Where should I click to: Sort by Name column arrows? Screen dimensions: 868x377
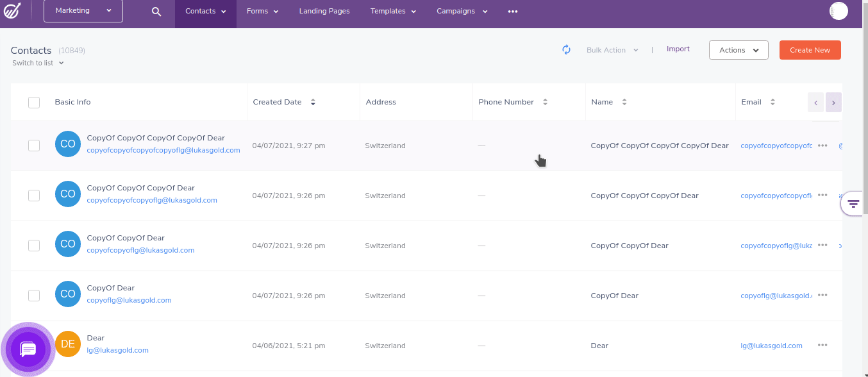[x=624, y=102]
